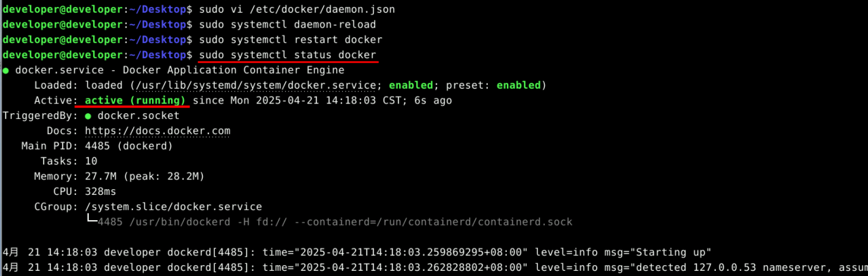Click the "active (running)" status text
This screenshot has width=868, height=276.
pyautogui.click(x=135, y=101)
